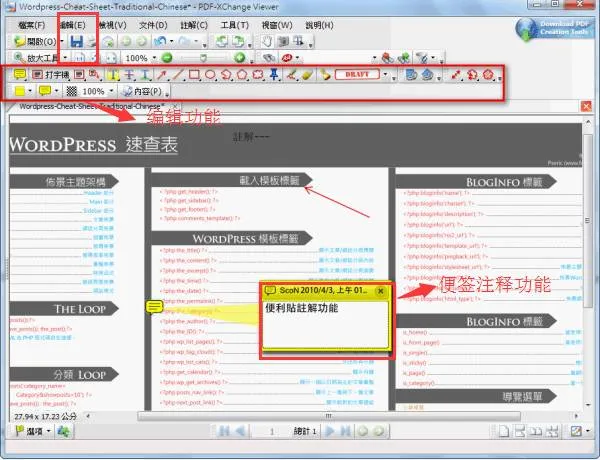The height and width of the screenshot is (460, 600).
Task: Click the 選項 options button
Action: point(33,431)
